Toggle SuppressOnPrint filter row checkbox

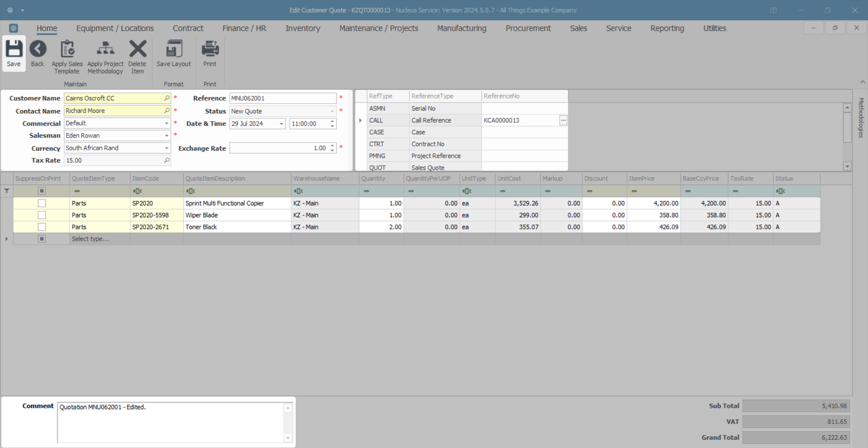pos(42,191)
